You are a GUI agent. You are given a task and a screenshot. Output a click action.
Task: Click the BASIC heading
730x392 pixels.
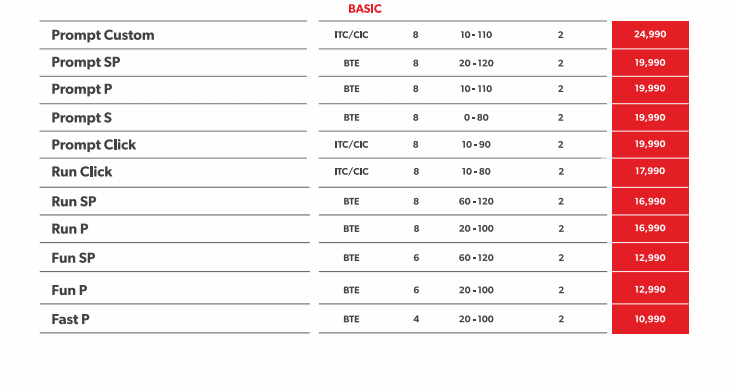tap(365, 9)
